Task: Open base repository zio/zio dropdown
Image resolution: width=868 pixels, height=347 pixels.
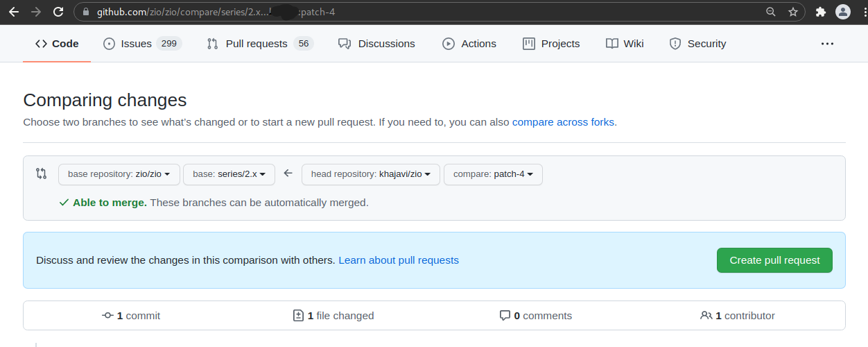Action: [119, 174]
